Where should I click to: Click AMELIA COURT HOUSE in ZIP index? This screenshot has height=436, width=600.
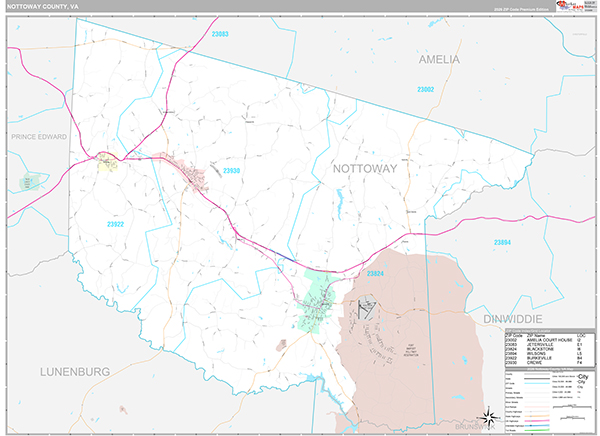point(549,340)
